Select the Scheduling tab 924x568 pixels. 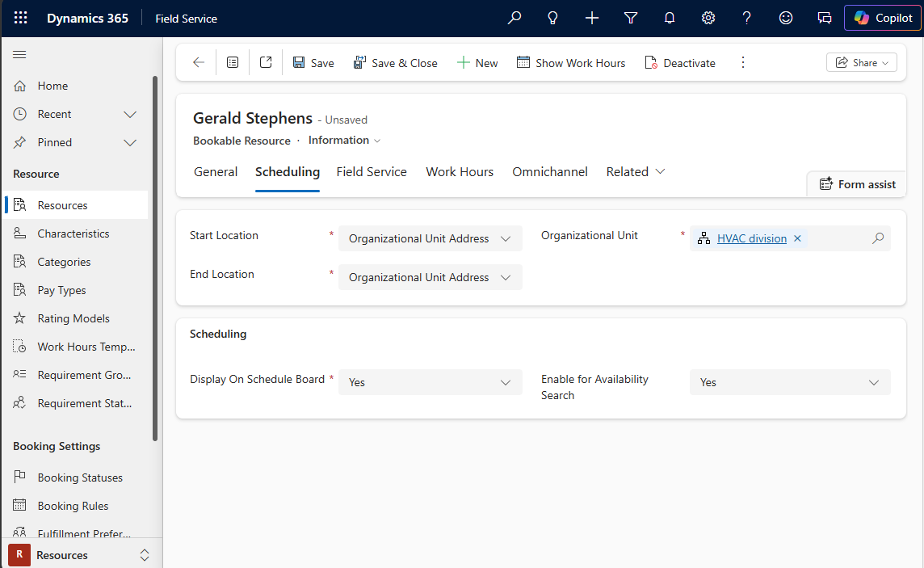[x=288, y=172]
